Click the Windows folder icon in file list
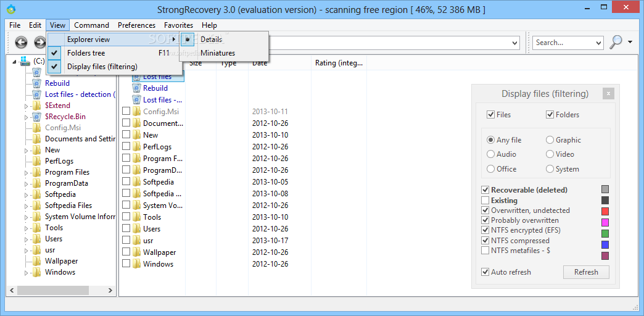Screen dimensions: 644x316 [137, 264]
